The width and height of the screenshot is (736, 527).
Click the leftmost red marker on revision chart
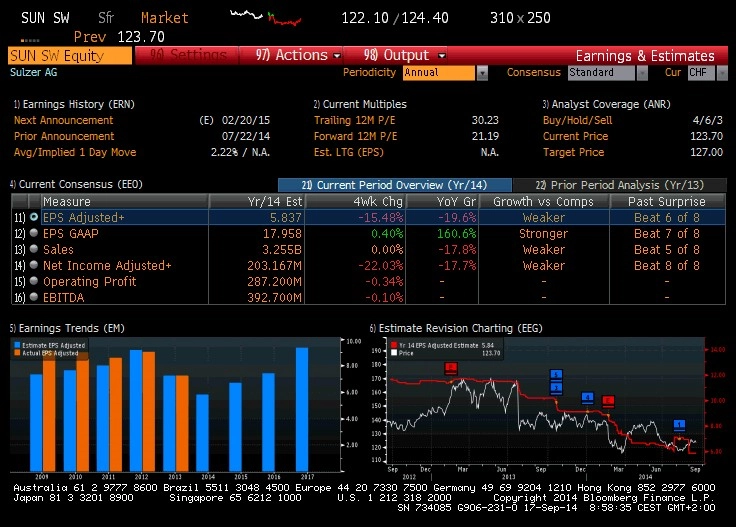click(450, 368)
